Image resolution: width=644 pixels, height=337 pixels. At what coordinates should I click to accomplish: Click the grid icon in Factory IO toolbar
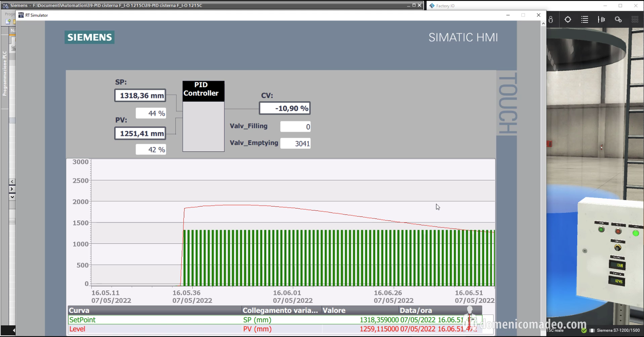point(635,20)
